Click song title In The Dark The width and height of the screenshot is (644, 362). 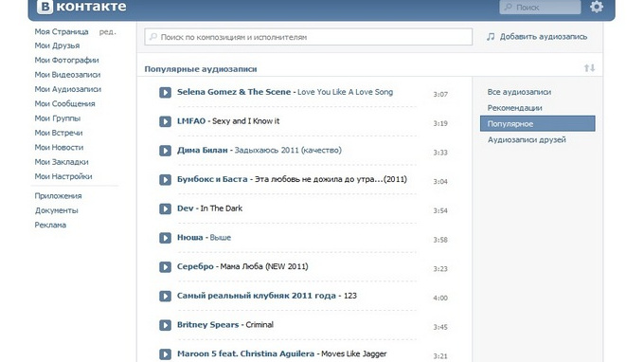[x=221, y=208]
